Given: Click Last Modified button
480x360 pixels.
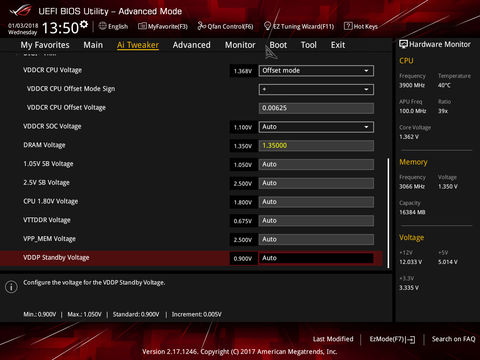Looking at the screenshot, I should coord(333,339).
